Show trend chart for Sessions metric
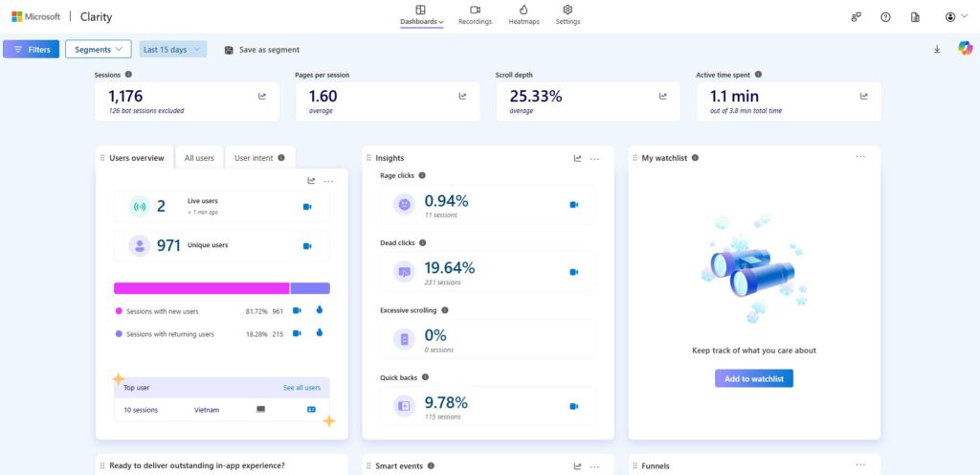The image size is (980, 475). click(262, 96)
